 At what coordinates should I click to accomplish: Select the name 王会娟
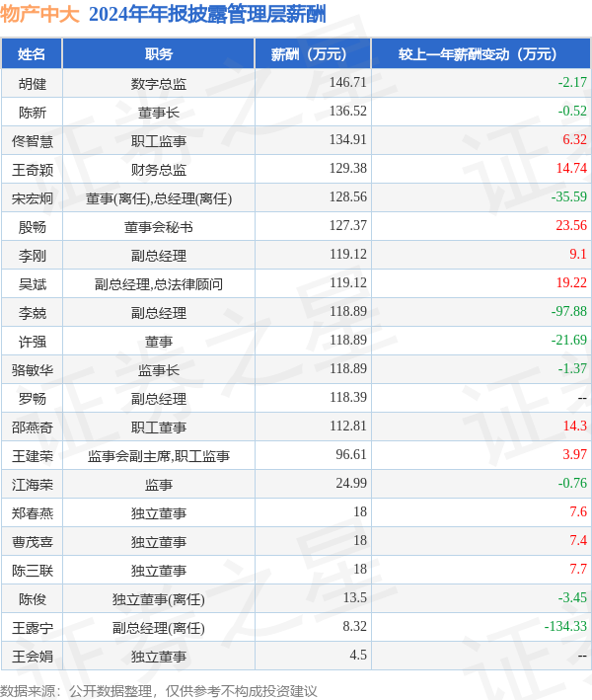point(33,655)
